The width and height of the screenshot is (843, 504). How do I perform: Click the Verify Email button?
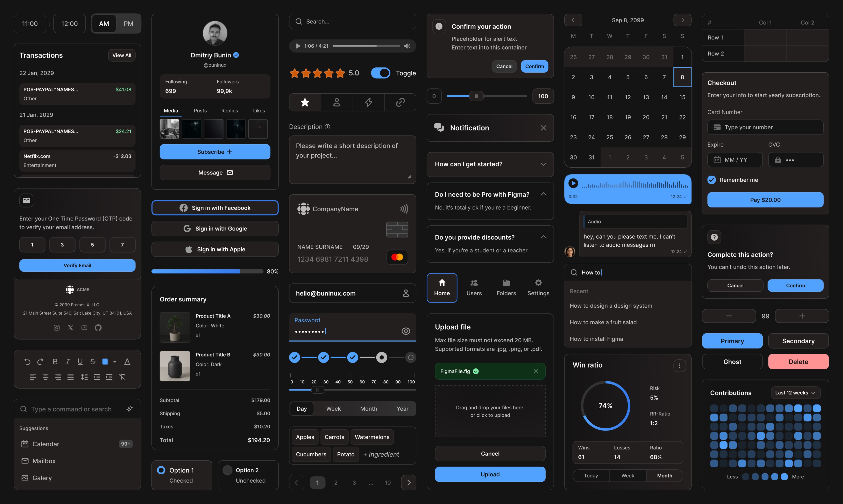click(x=77, y=266)
